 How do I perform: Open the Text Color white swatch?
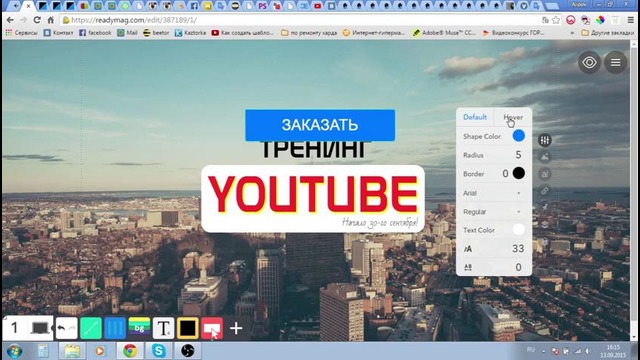tap(518, 229)
